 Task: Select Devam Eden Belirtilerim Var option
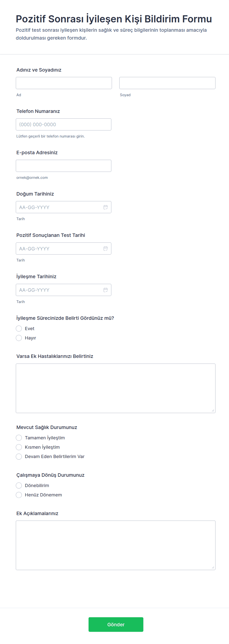click(x=19, y=456)
